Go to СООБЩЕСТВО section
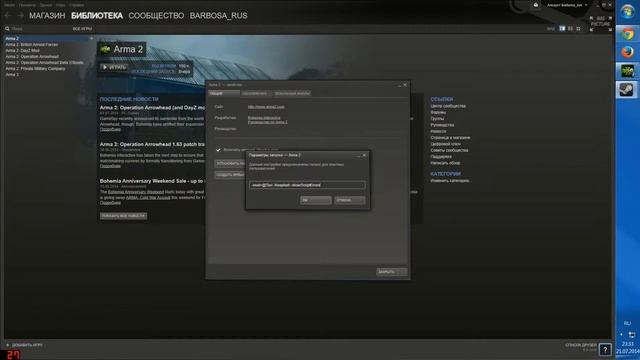This screenshot has width=640, height=360. click(x=156, y=16)
